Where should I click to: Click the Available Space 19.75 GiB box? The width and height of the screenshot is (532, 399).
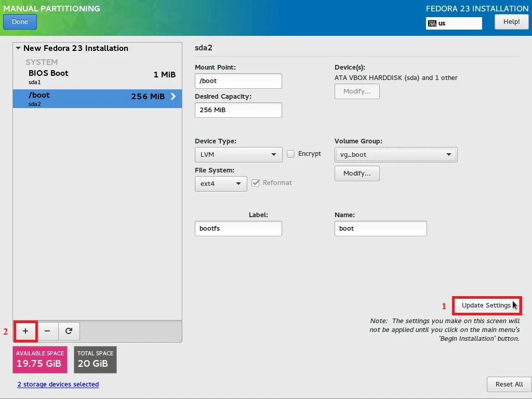[40, 360]
